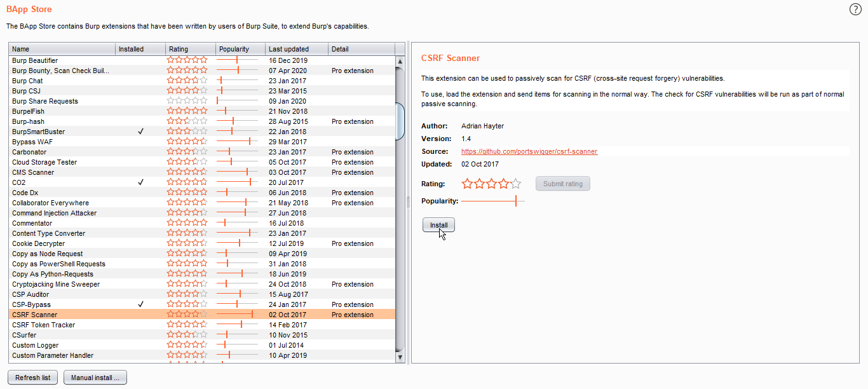Screen dimensions: 868x389
Task: Select the CMS Scanner extension
Action: 202,172
